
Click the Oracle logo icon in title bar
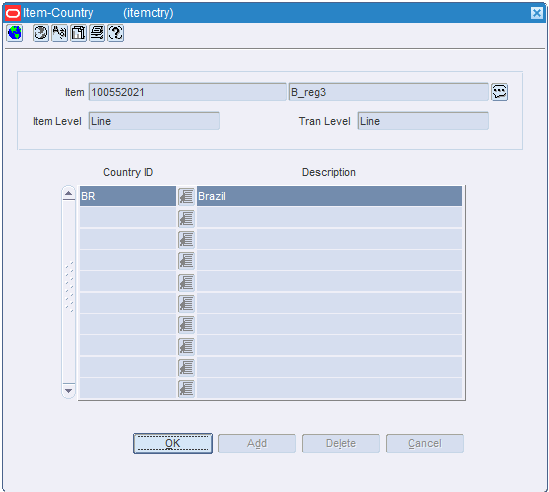pos(13,13)
